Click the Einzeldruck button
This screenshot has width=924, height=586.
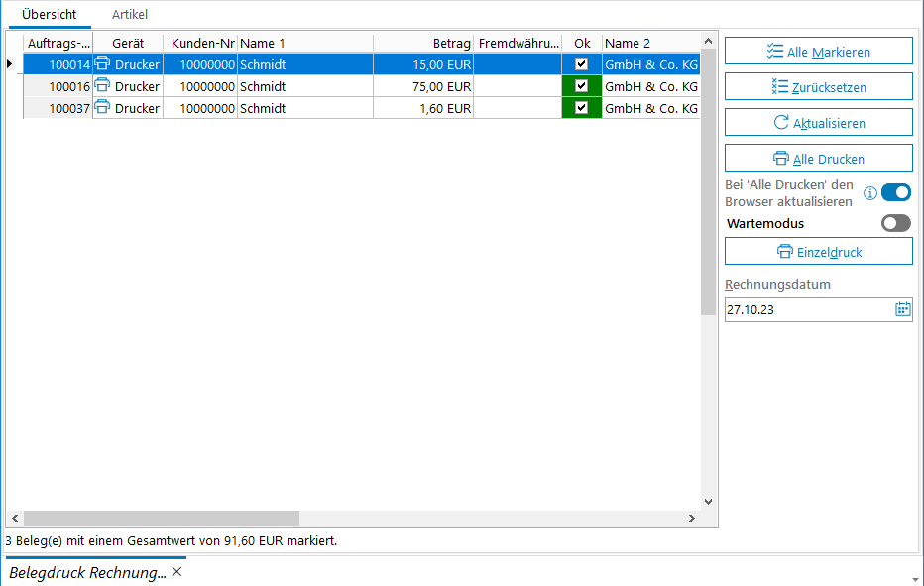pos(818,252)
